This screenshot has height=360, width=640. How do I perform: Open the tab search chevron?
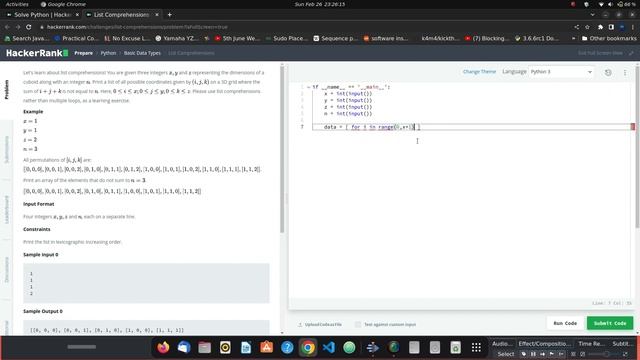tap(593, 15)
